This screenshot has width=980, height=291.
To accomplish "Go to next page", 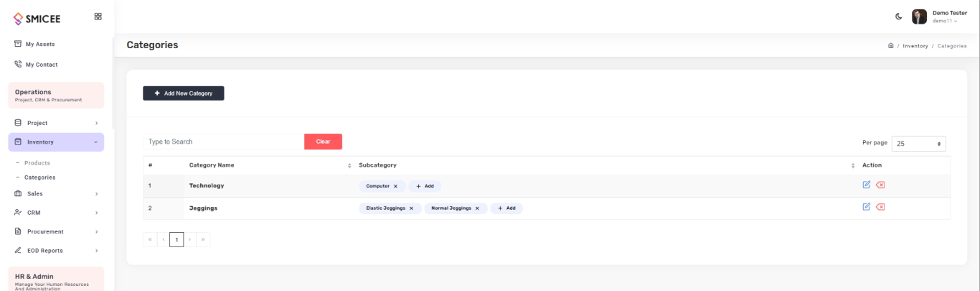I will [x=190, y=239].
